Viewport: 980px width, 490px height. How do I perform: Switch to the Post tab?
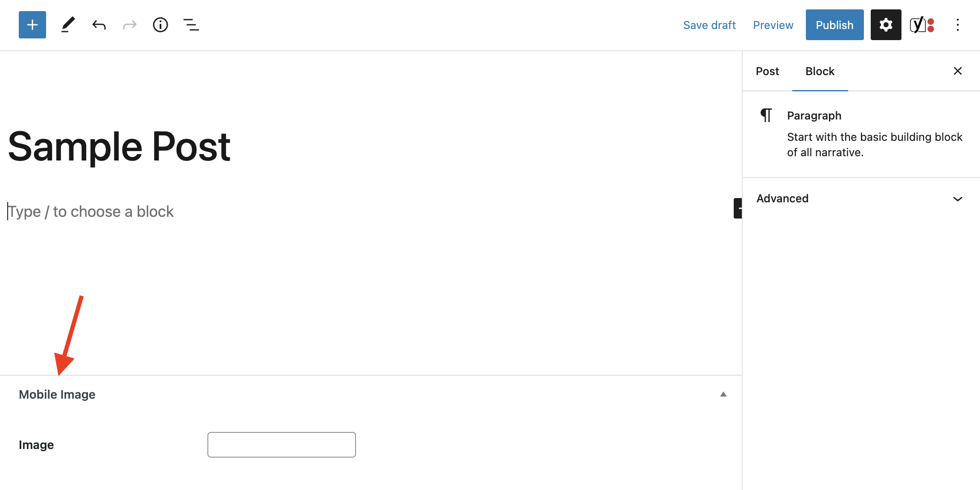[x=767, y=71]
